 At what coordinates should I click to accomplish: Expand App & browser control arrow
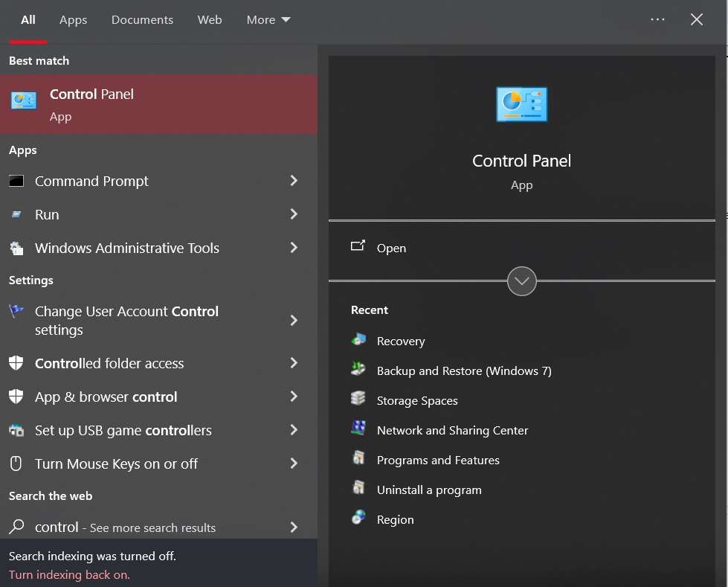[x=294, y=396]
